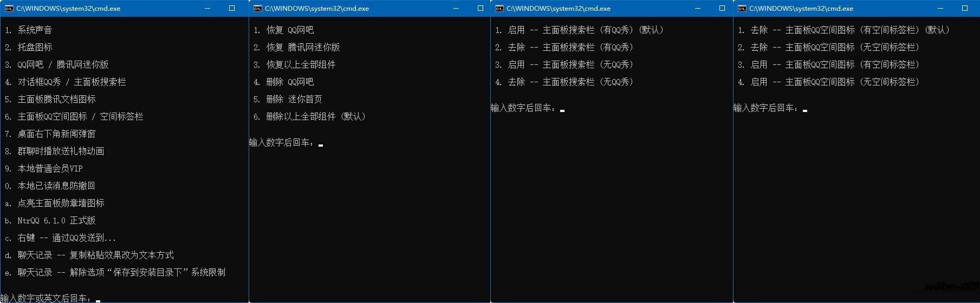Focus the input prompt in QQ空间图标 window
Screen dimensions: 980x303
coord(766,108)
